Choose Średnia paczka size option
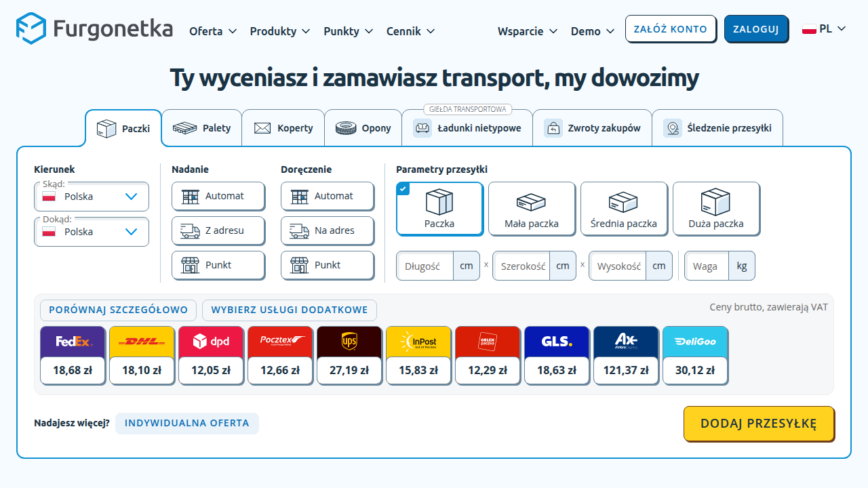Viewport: 868px width, 488px height. tap(624, 209)
